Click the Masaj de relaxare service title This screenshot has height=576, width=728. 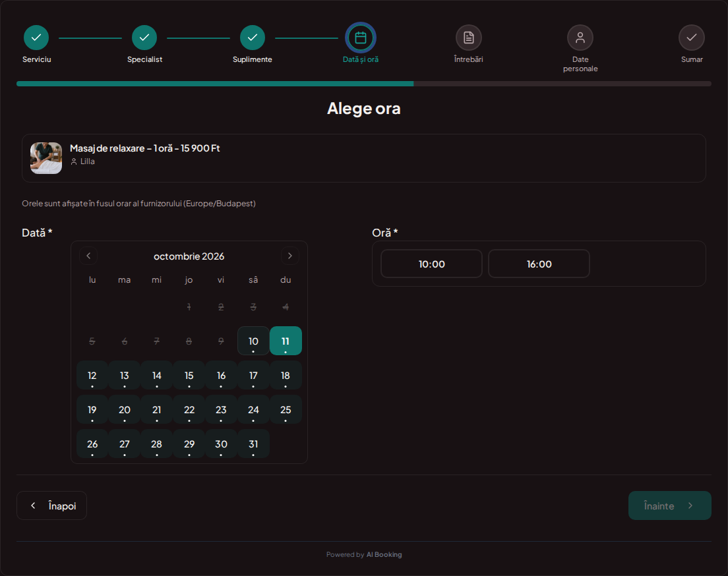pos(145,148)
